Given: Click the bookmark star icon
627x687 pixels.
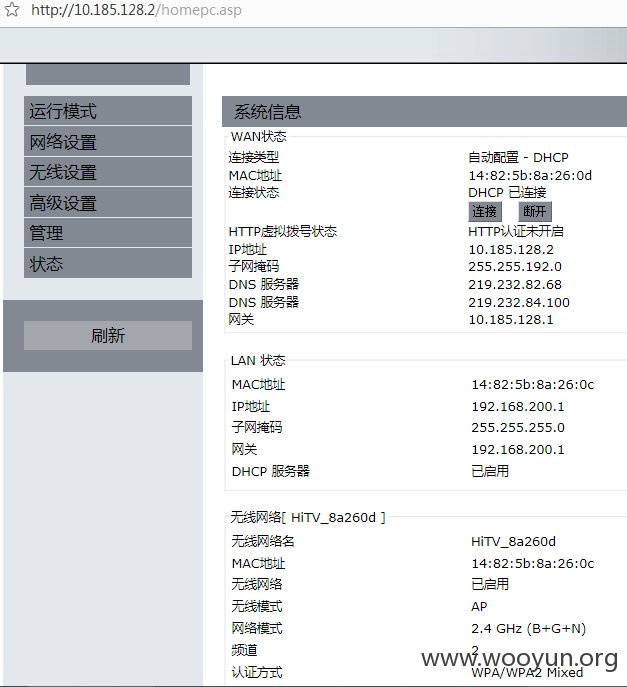Looking at the screenshot, I should 12,10.
